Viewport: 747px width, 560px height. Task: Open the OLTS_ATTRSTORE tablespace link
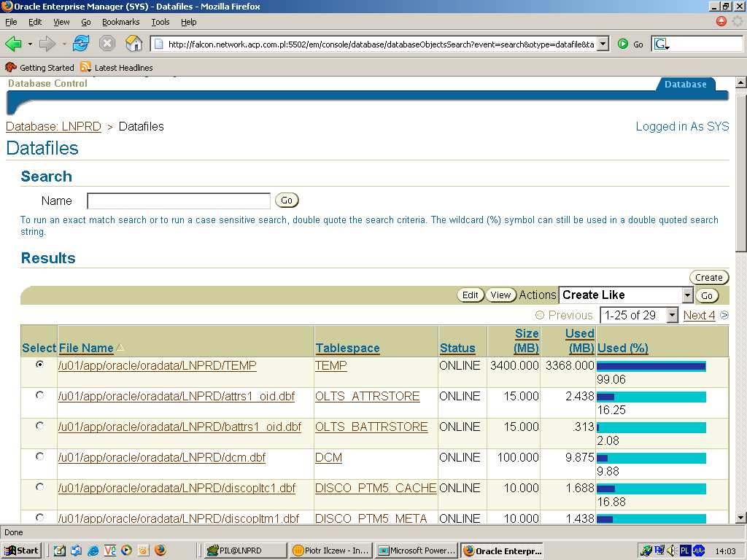click(x=368, y=396)
